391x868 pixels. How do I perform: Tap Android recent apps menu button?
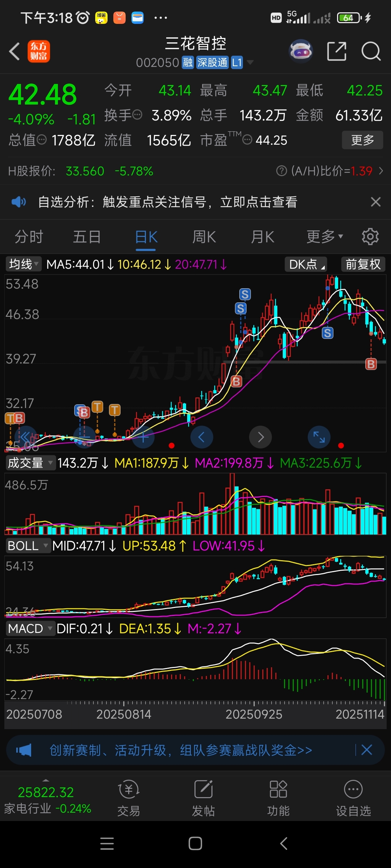107,843
